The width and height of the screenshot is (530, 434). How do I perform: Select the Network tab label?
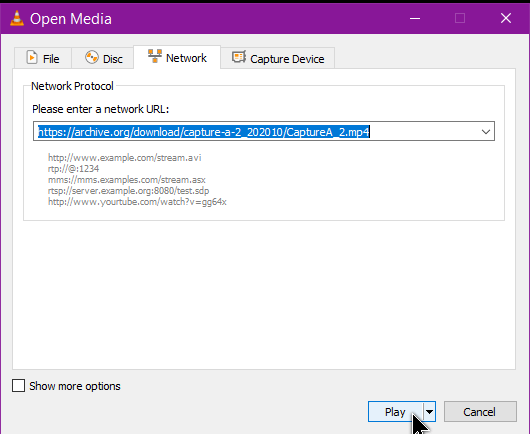186,58
